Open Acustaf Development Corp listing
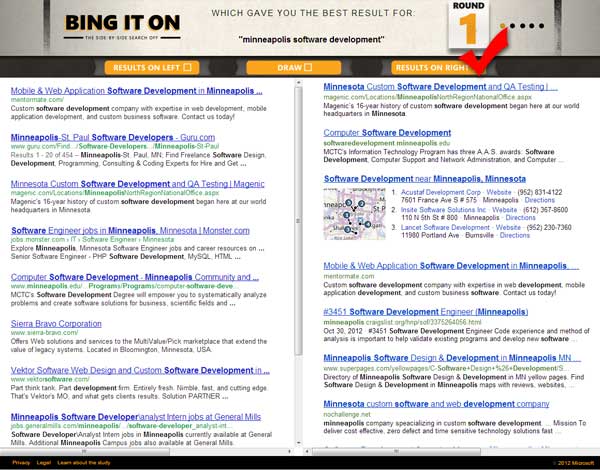600x470 pixels. (440, 192)
